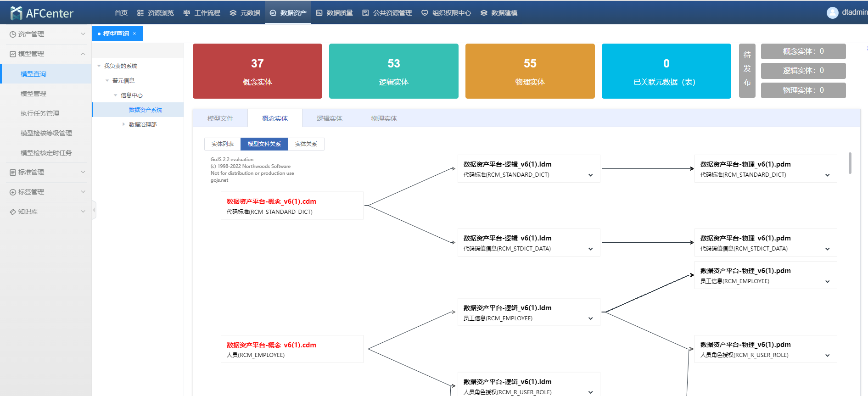868x396 pixels.
Task: Select the 数据资产 navigation item
Action: 288,13
